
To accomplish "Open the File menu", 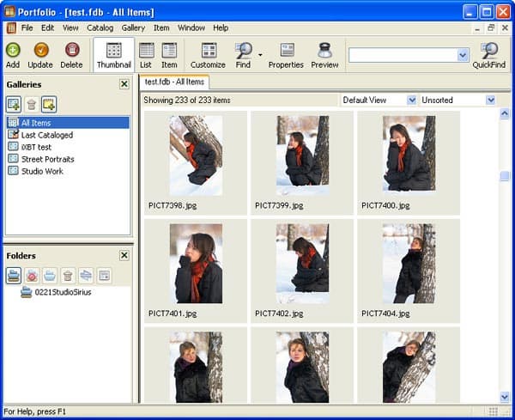I will click(x=27, y=28).
